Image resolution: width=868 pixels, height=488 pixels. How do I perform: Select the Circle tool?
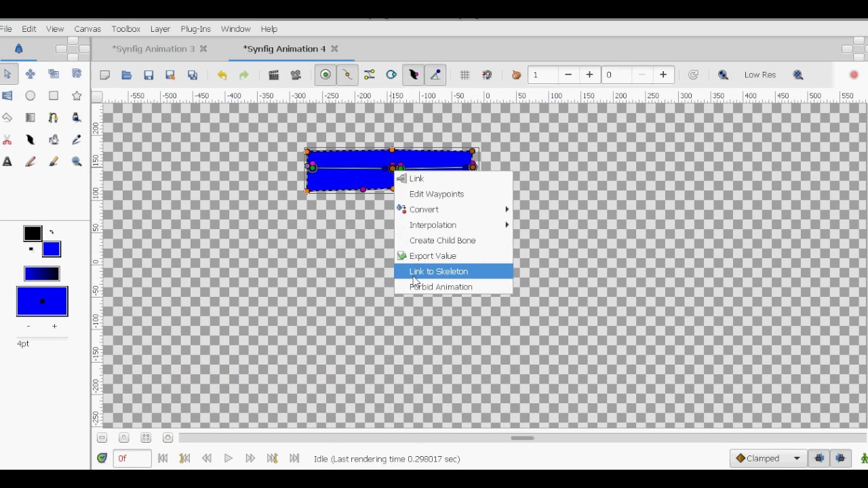tap(31, 96)
